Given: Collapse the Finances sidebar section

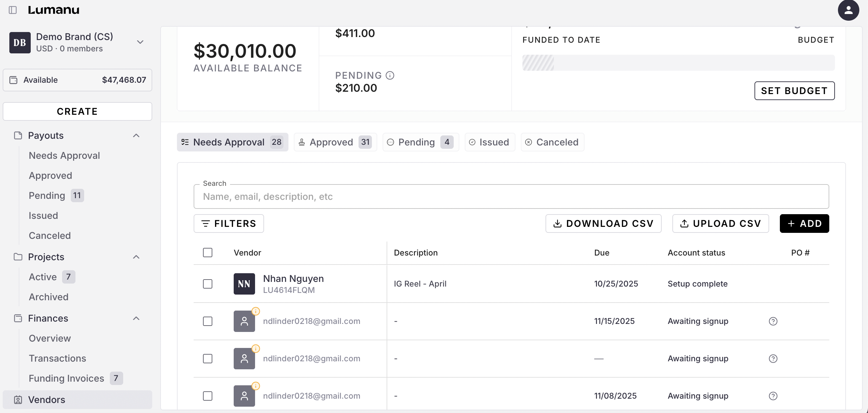Looking at the screenshot, I should click(136, 318).
